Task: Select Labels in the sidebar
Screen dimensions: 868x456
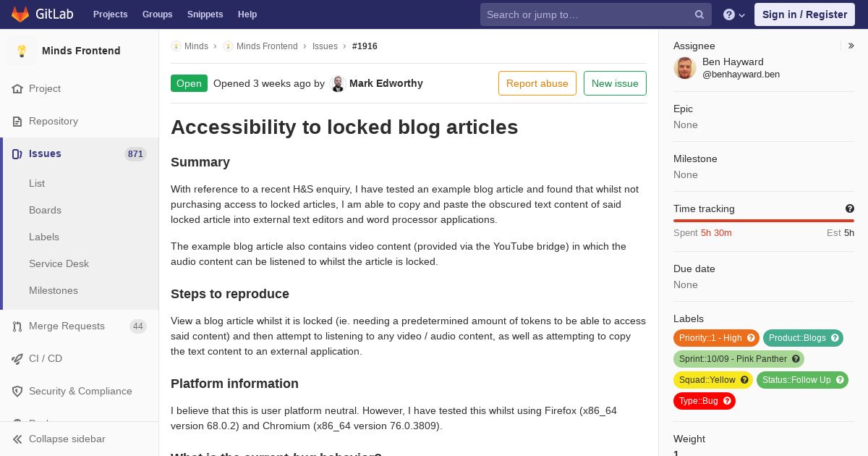Action: (44, 237)
